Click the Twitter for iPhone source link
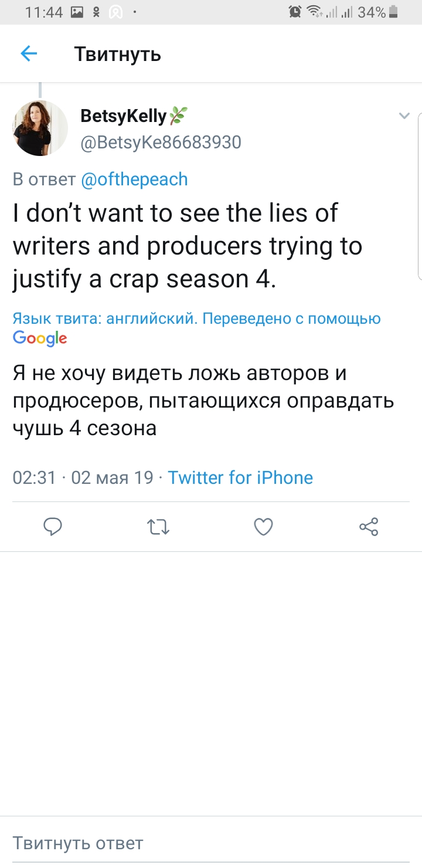 click(240, 477)
